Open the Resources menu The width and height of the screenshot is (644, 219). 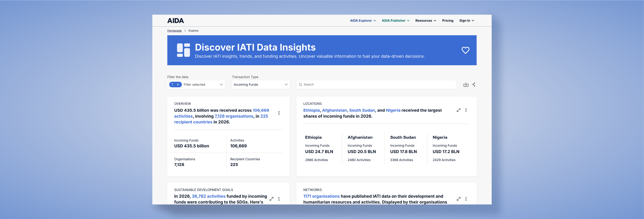tap(425, 21)
